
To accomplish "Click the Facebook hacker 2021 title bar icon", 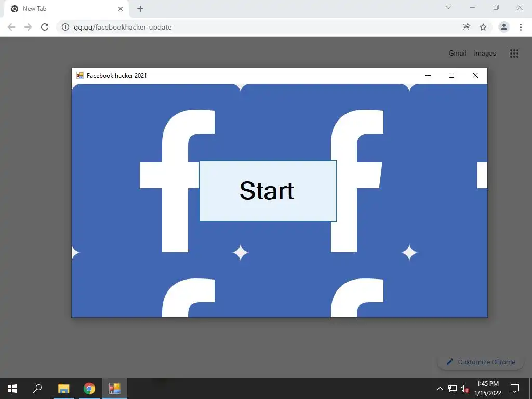I will click(79, 75).
